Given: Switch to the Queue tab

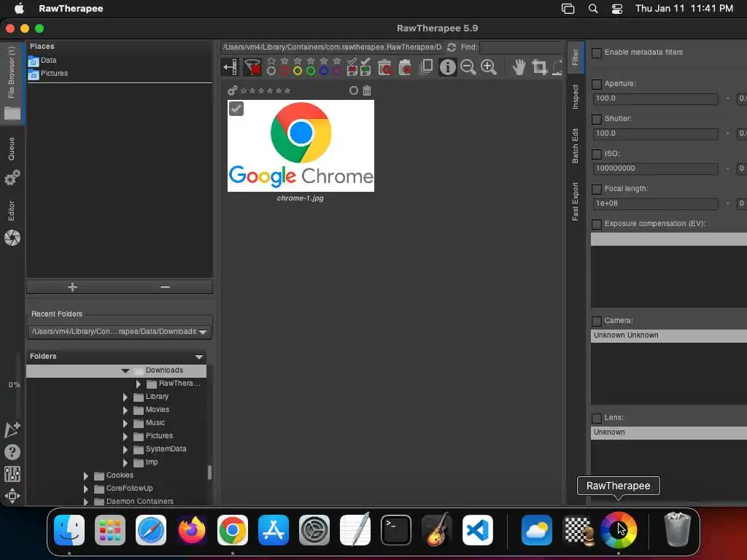Looking at the screenshot, I should click(12, 161).
